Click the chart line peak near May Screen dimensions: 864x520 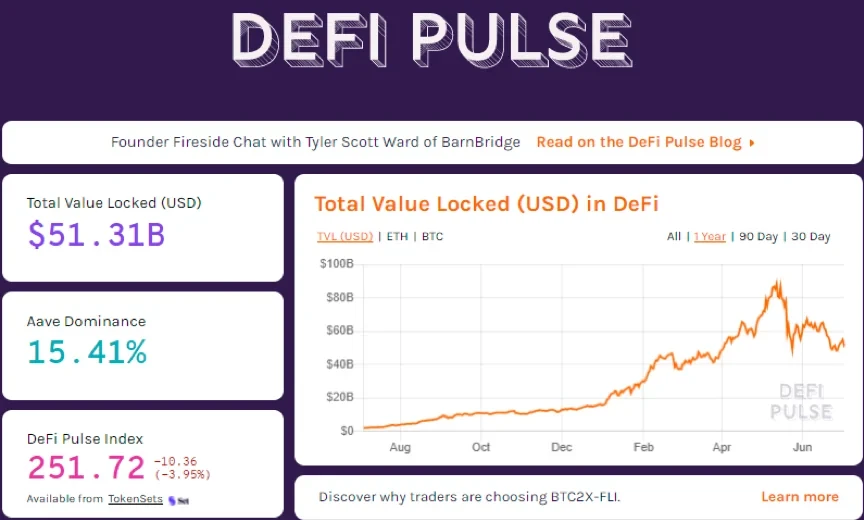[777, 284]
